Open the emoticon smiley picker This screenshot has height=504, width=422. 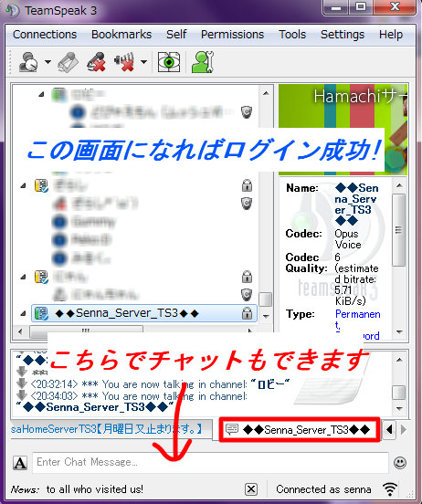[400, 463]
